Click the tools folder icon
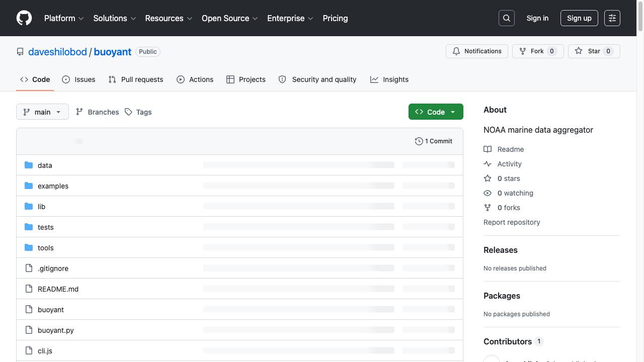The height and width of the screenshot is (362, 644). (x=29, y=247)
